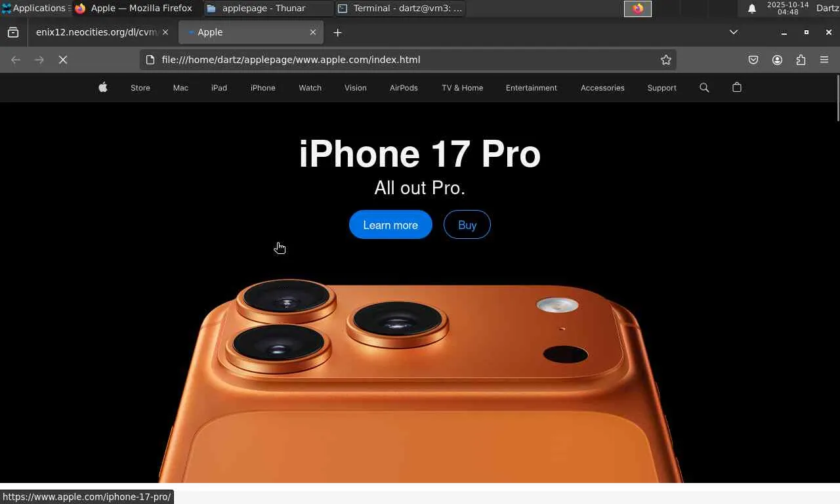Click the Firefox icon in the system tray

[637, 9]
